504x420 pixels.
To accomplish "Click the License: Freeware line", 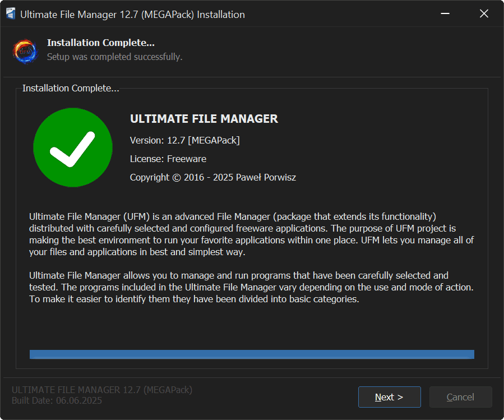I will pos(168,159).
